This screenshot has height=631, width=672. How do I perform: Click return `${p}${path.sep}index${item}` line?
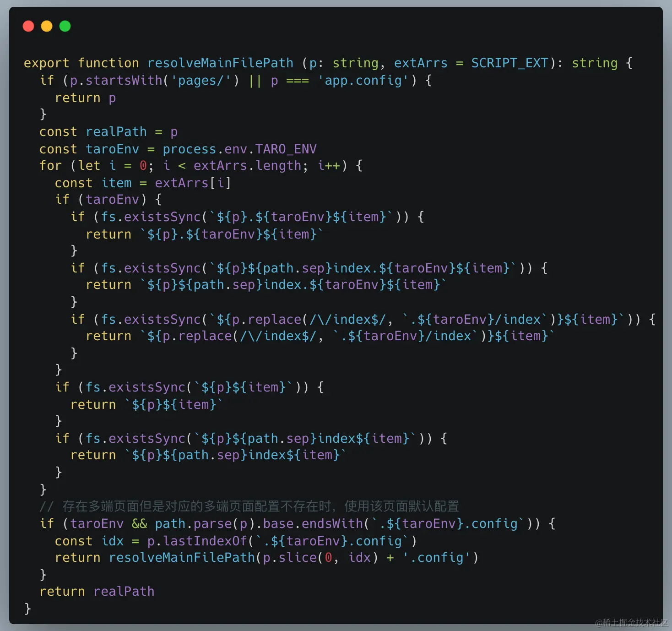tap(208, 455)
